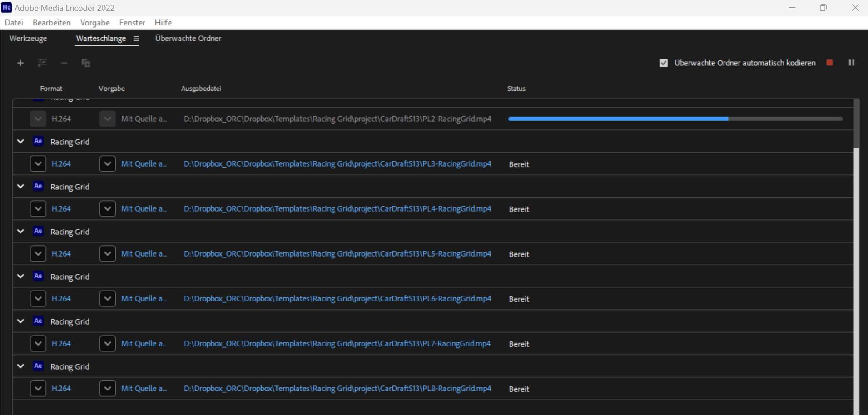Uncheck Überwachte Ordner automatisch kodieren
Screen dimensions: 868x415
664,63
